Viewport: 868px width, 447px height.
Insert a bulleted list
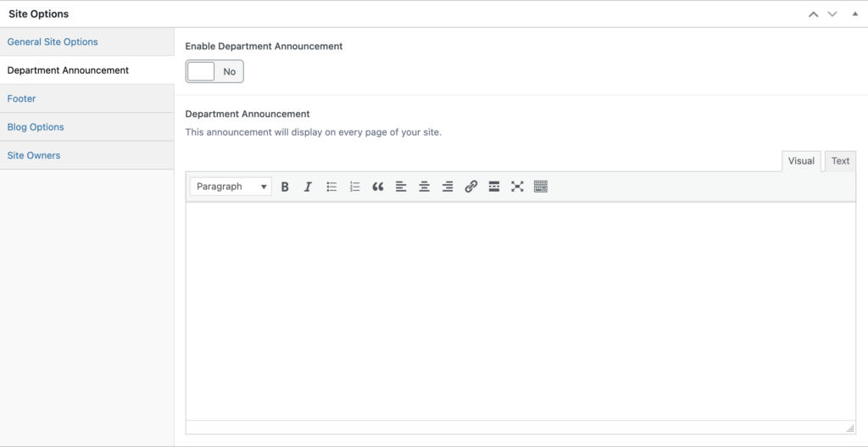tap(331, 187)
